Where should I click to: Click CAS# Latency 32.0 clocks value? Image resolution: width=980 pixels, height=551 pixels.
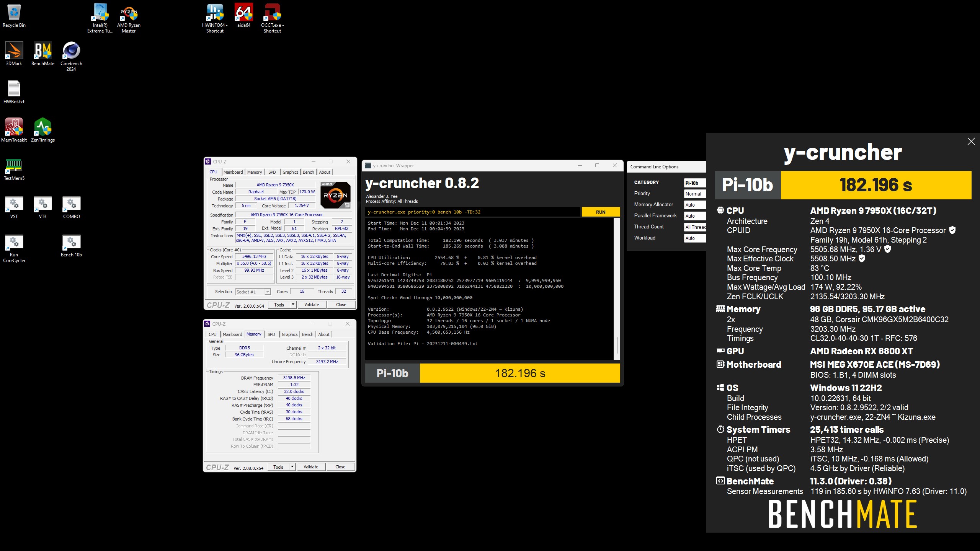[x=294, y=391]
